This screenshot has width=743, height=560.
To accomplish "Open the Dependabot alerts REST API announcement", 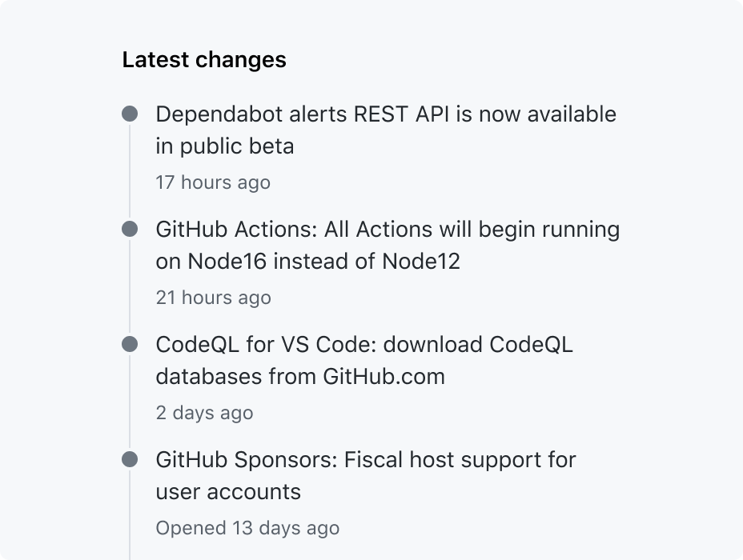I will pyautogui.click(x=386, y=130).
